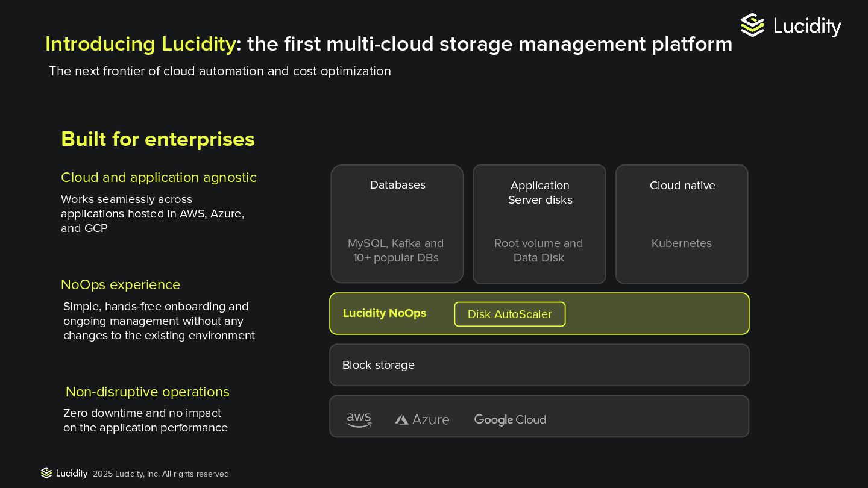Click the AWS logo
868x488 pixels.
tap(359, 419)
